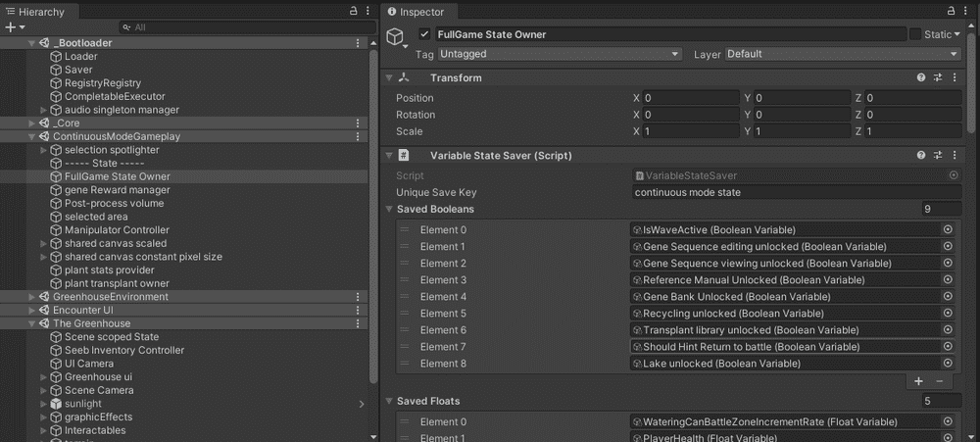980x442 pixels.
Task: Open _Bootloader scene options menu
Action: click(358, 43)
